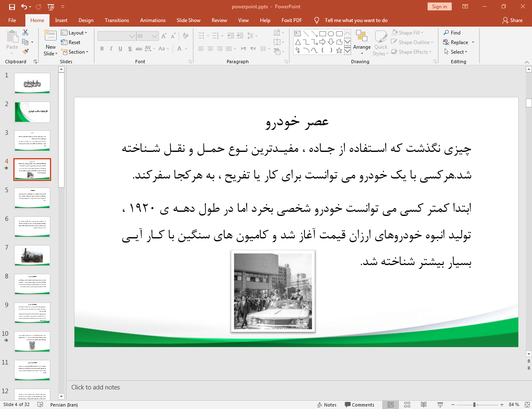Choose the star shape in shapes gallery
This screenshot has width=532, height=409.
point(339,50)
